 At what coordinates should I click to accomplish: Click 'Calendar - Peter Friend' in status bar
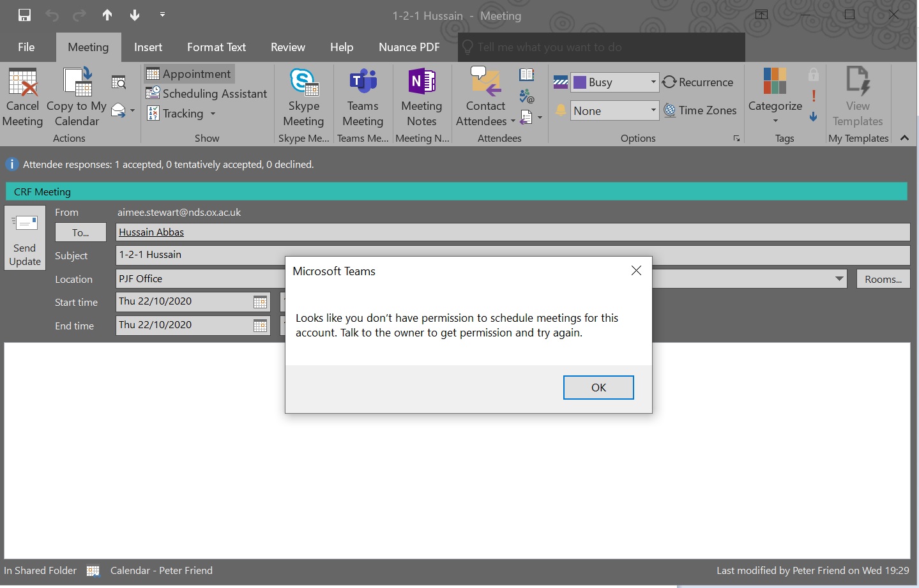162,571
